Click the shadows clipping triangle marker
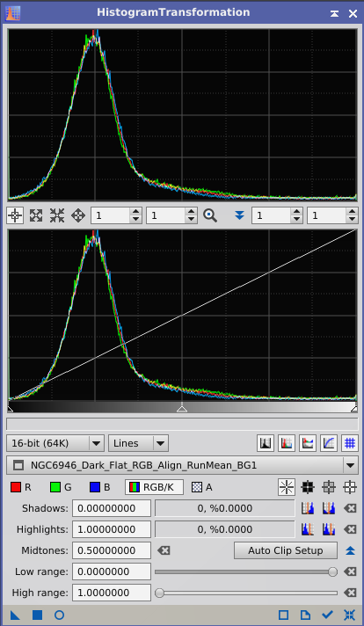364x626 pixels. click(11, 409)
